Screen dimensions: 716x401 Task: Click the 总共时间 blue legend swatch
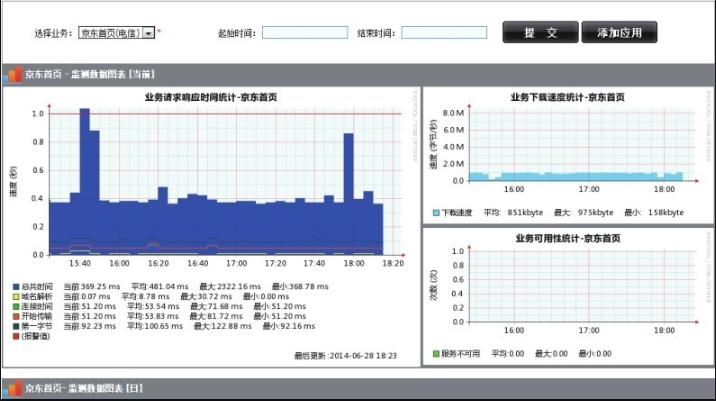click(16, 287)
